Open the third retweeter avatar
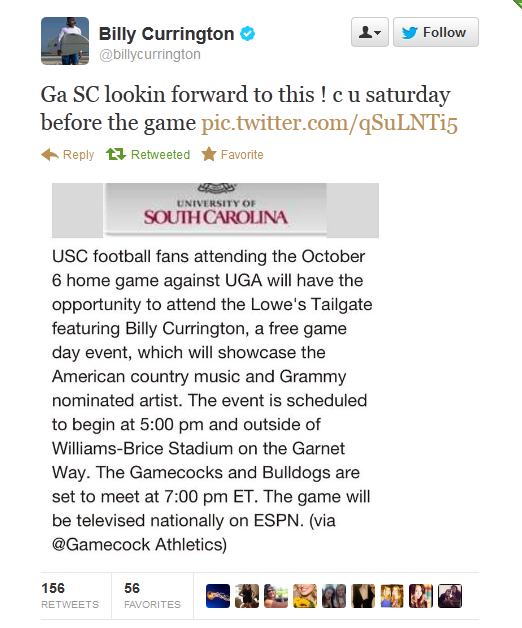522x628 pixels. click(276, 596)
